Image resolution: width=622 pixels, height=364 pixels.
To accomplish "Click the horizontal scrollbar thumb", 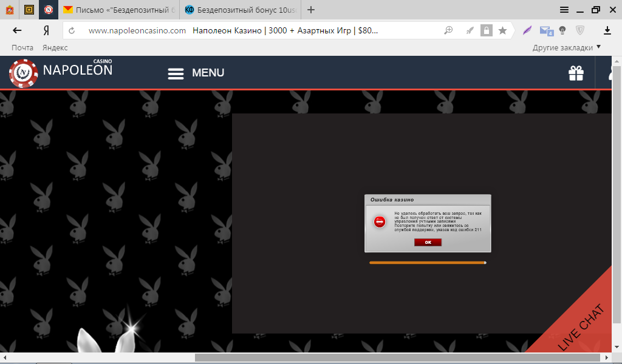I will click(x=397, y=358).
